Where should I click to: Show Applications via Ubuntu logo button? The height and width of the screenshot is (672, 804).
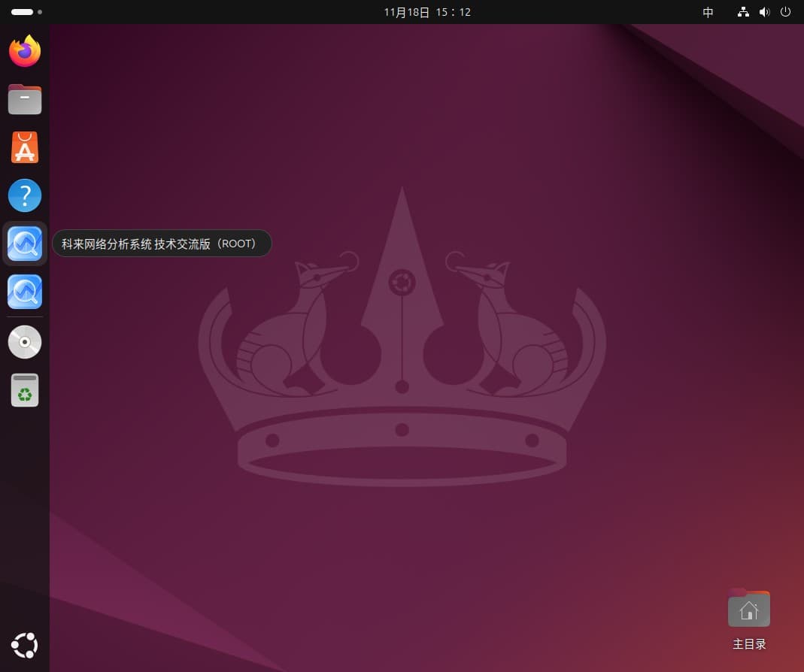tap(25, 645)
